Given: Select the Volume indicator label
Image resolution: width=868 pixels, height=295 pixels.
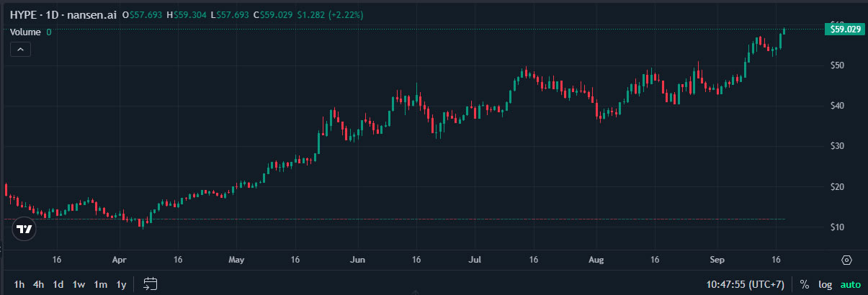Looking at the screenshot, I should pos(25,32).
